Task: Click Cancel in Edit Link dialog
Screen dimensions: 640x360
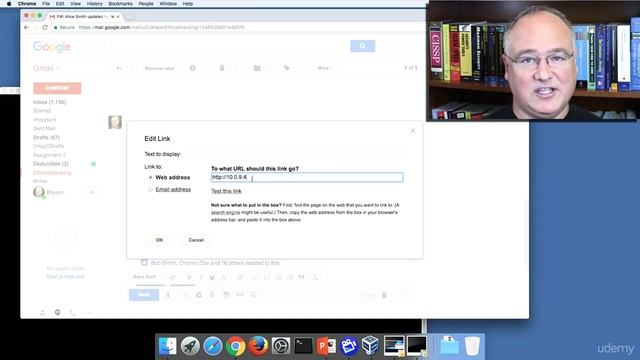Action: [x=196, y=240]
